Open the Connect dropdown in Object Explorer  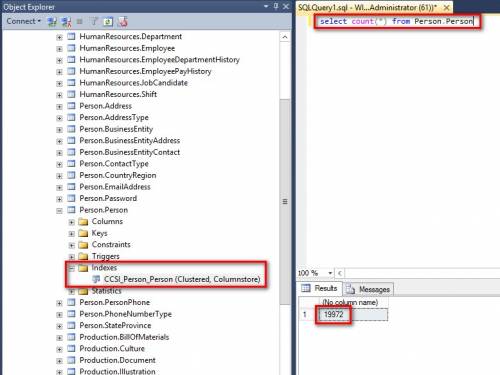(24, 21)
